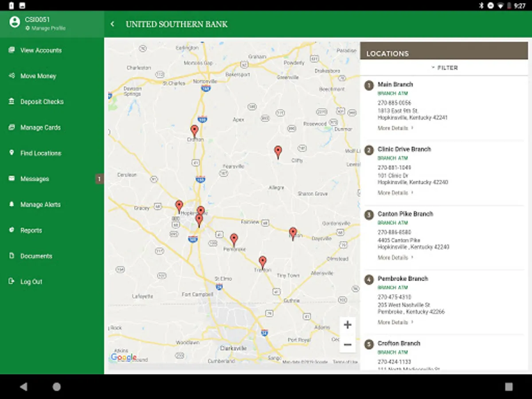Select the map pin at Elkton

coord(293,234)
